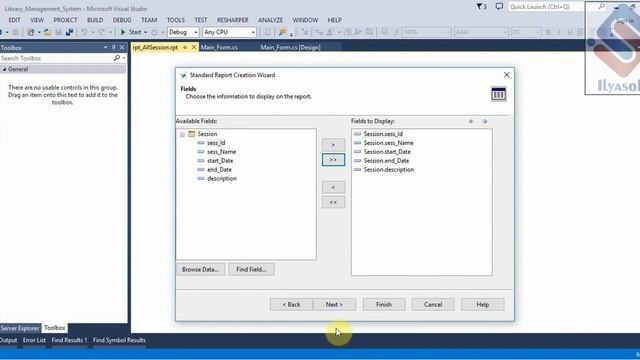The height and width of the screenshot is (360, 640).
Task: Click the notifications flag icon
Action: coord(480,7)
